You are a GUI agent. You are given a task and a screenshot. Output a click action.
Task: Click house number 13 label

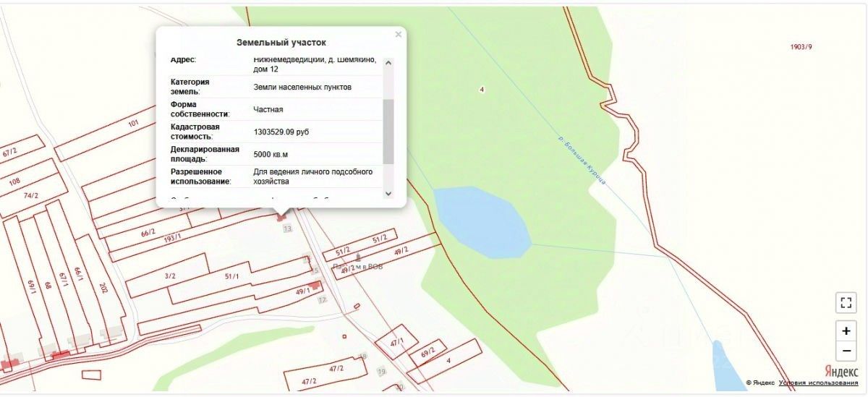tap(288, 229)
